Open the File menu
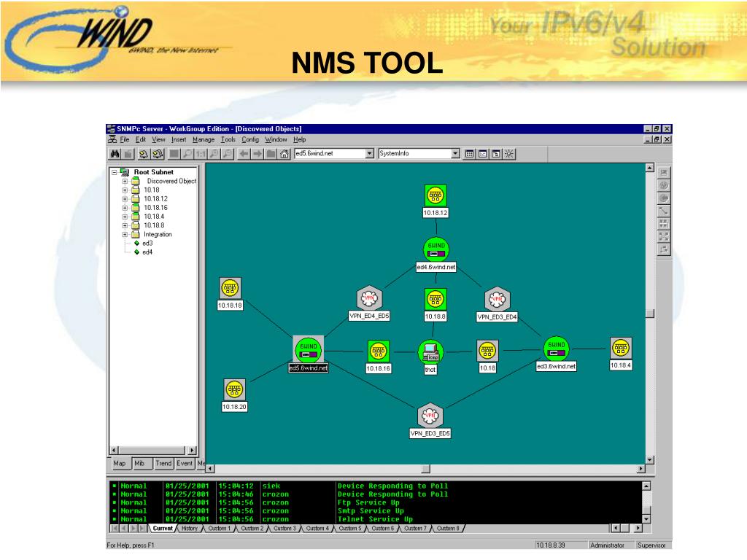The image size is (747, 560). pos(125,139)
